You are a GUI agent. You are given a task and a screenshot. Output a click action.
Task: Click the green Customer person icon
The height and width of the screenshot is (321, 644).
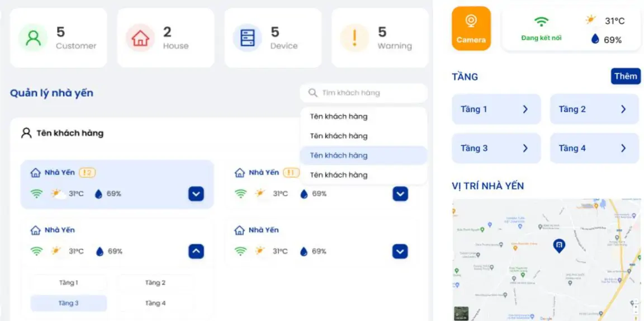coord(34,38)
